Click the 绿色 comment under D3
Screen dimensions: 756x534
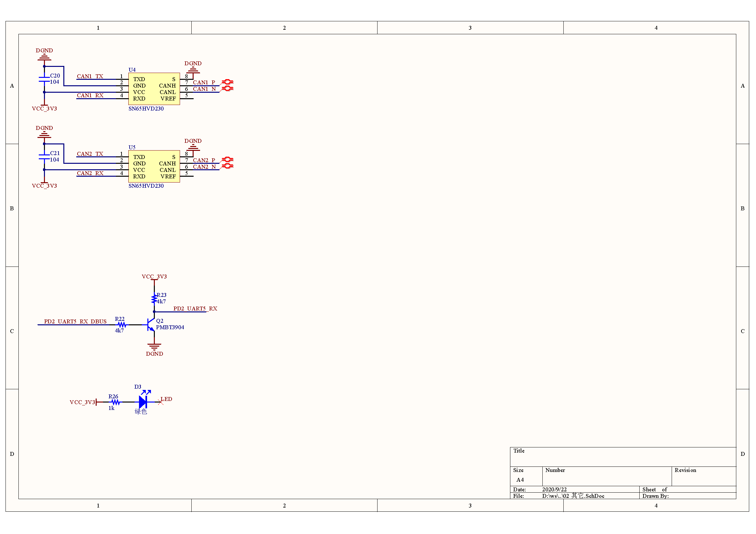coord(141,412)
